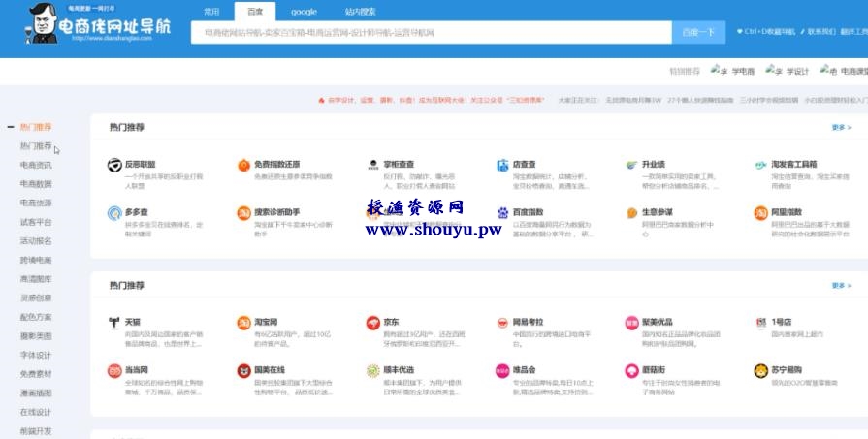Open the 学电商 recommendation link
The width and height of the screenshot is (868, 439).
pyautogui.click(x=732, y=71)
